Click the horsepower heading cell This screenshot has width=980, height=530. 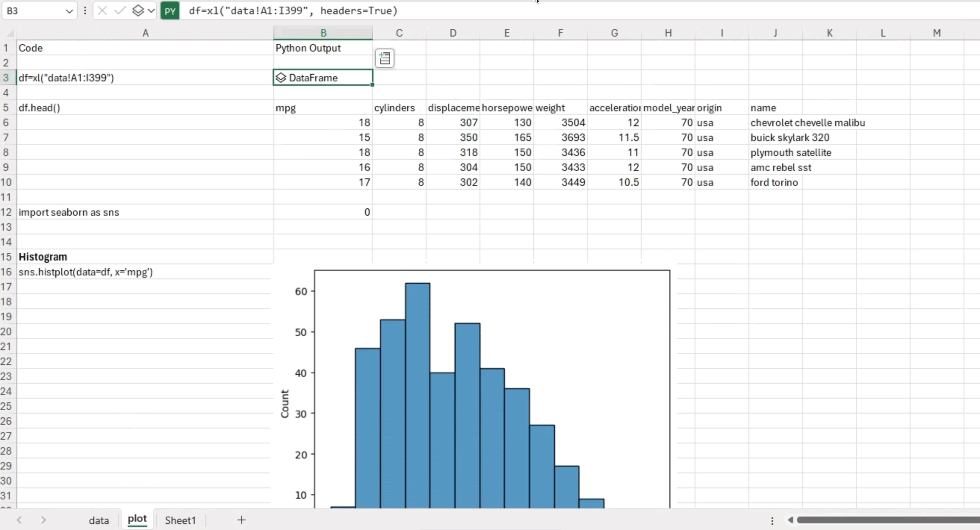coord(507,107)
